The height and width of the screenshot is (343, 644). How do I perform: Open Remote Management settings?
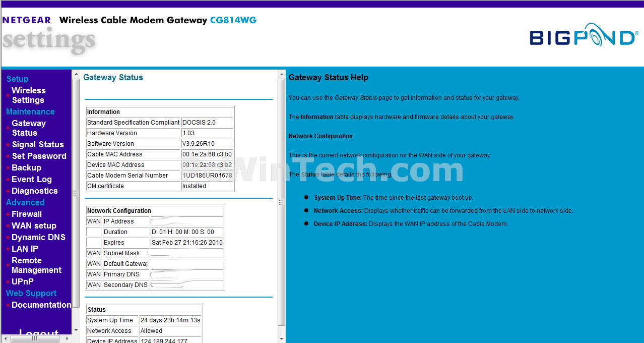(36, 265)
